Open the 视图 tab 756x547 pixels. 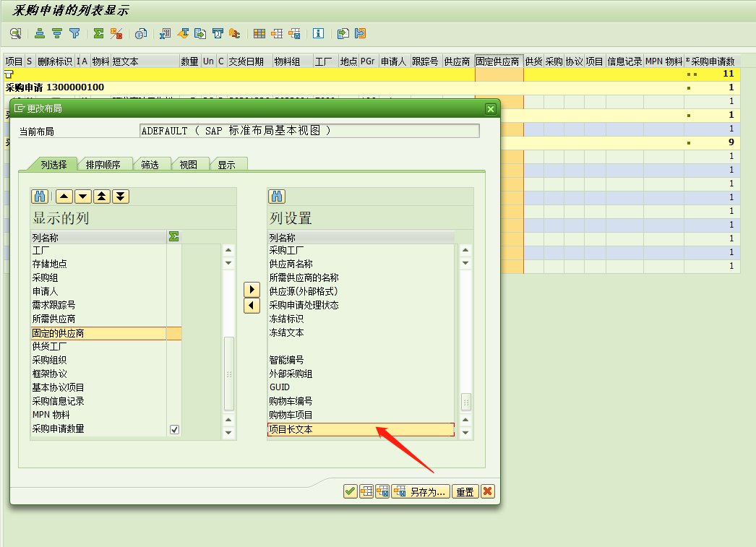(x=189, y=165)
